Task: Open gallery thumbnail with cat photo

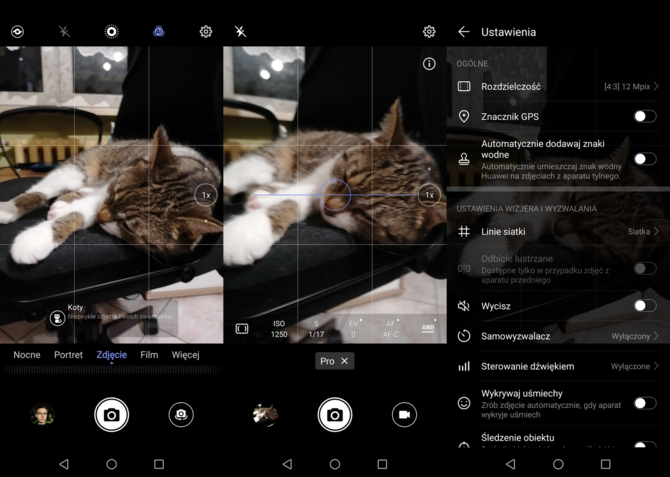Action: (x=265, y=415)
